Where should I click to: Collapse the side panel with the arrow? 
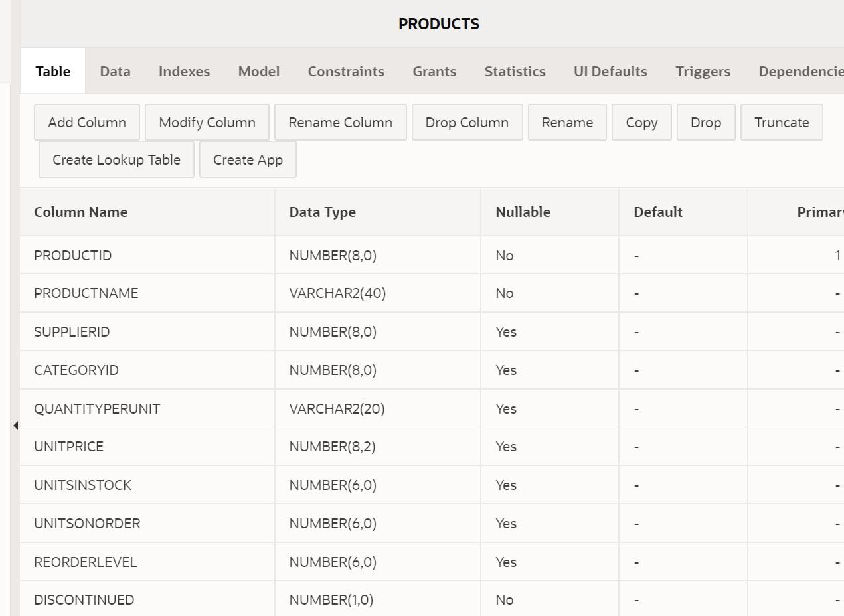point(15,425)
